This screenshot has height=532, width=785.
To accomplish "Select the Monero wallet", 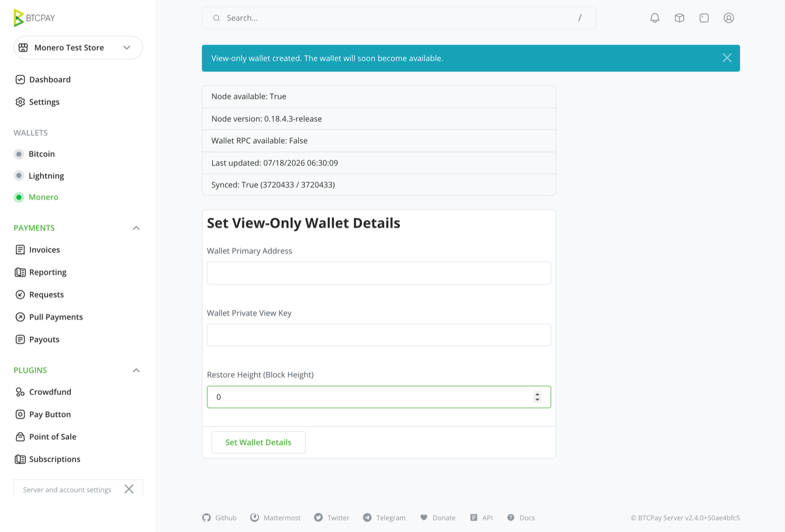I will click(x=43, y=197).
